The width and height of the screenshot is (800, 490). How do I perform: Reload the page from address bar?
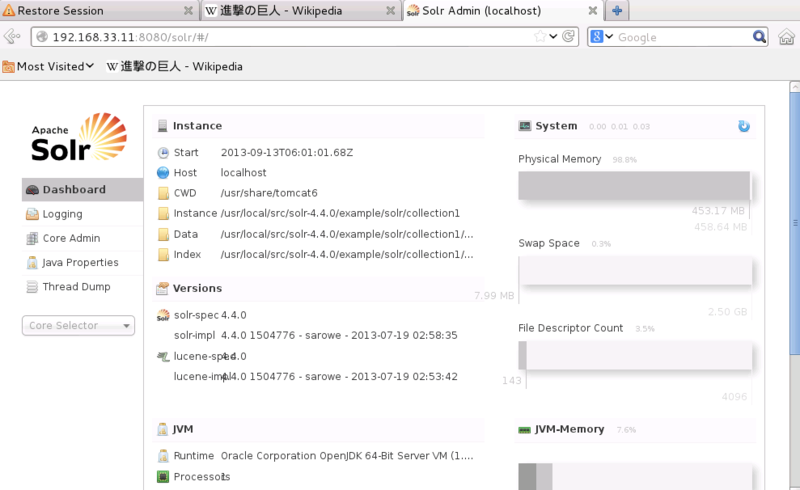(x=568, y=36)
